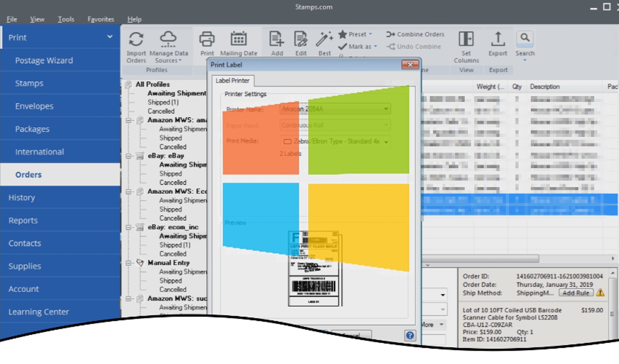Screen dimensions: 619x364
Task: Click the Export icon
Action: click(x=498, y=39)
